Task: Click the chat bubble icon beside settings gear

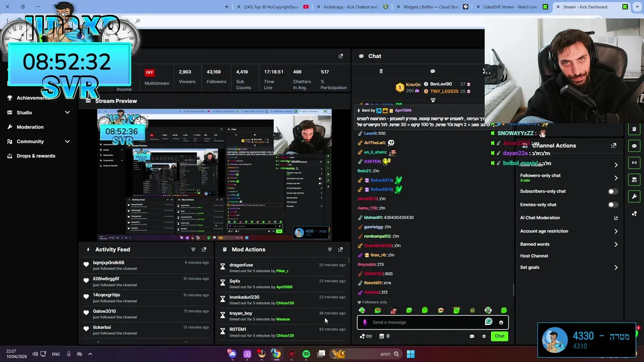Action: [472, 336]
